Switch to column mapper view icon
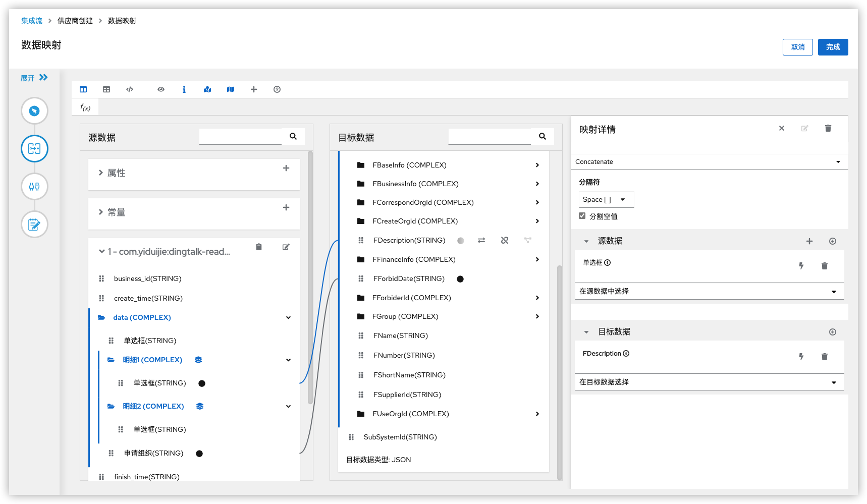867x504 pixels. pyautogui.click(x=83, y=89)
